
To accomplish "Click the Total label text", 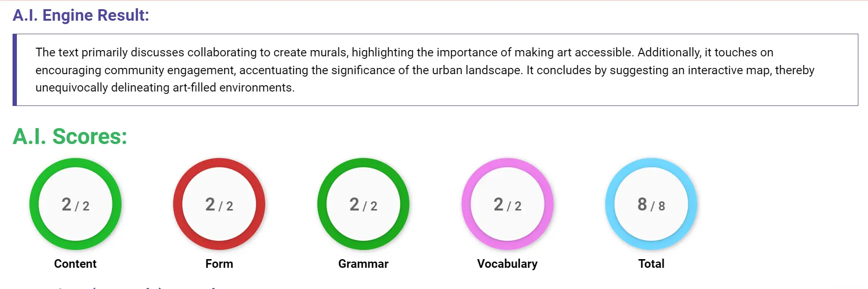I will click(x=651, y=263).
